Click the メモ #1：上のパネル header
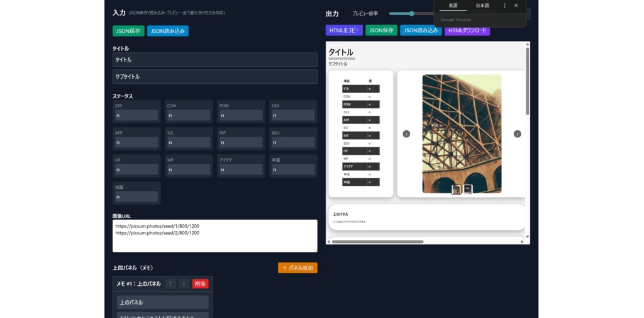The height and width of the screenshot is (318, 644). pos(138,284)
